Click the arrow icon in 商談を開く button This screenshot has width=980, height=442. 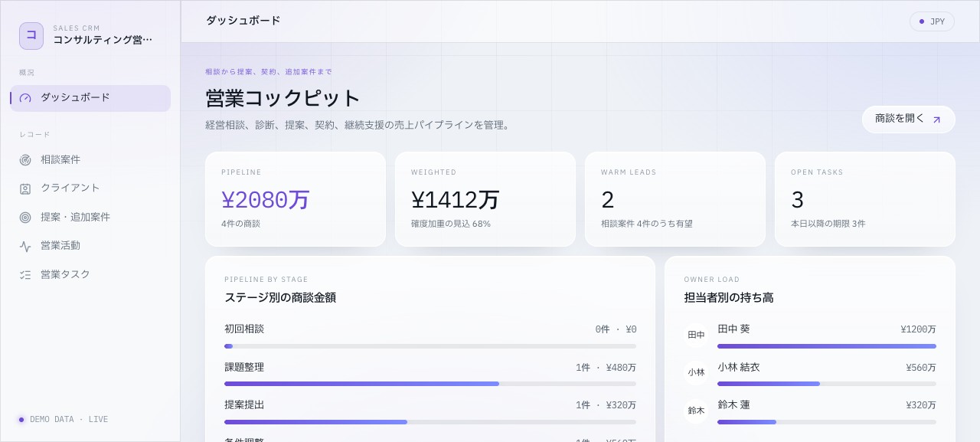936,120
